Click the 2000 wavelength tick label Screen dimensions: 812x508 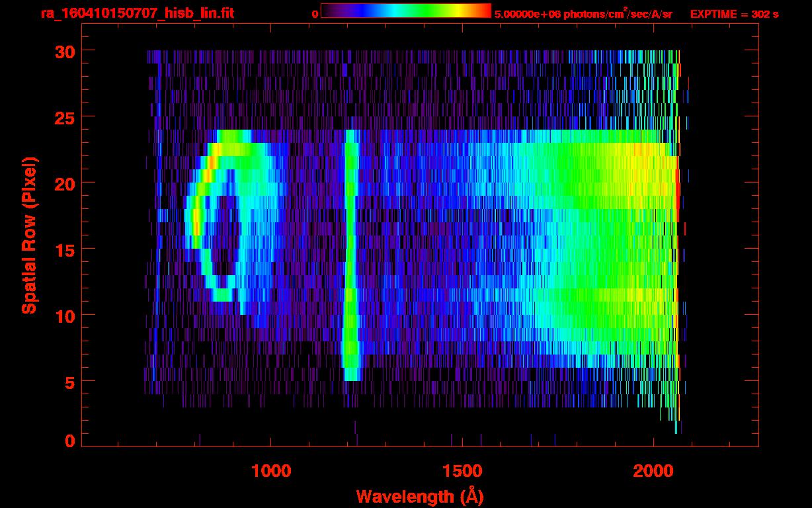[x=653, y=471]
